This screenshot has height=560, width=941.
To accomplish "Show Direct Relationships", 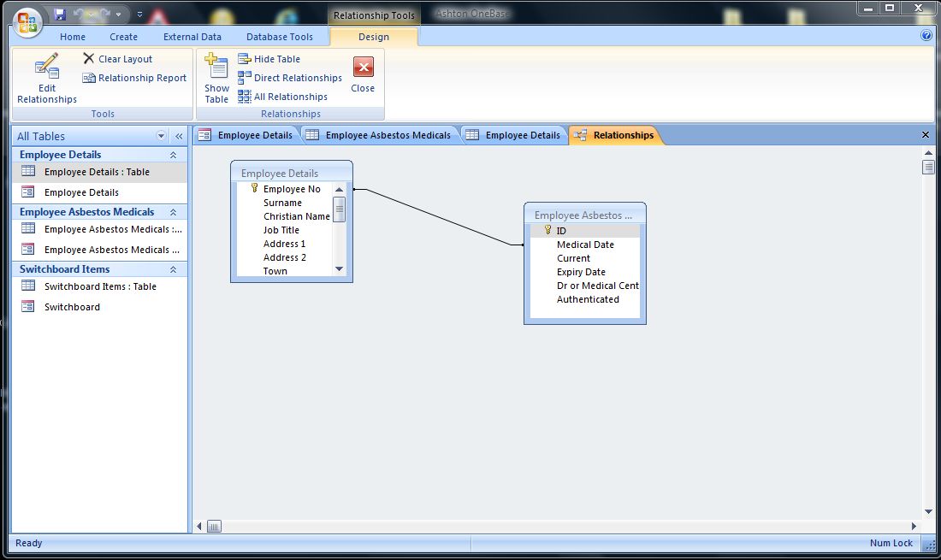I will (x=290, y=78).
